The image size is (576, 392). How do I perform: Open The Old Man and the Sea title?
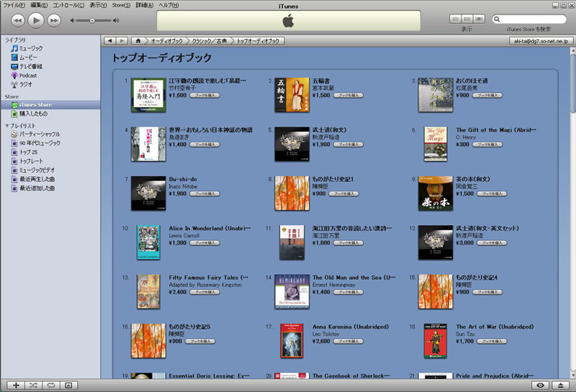point(354,278)
